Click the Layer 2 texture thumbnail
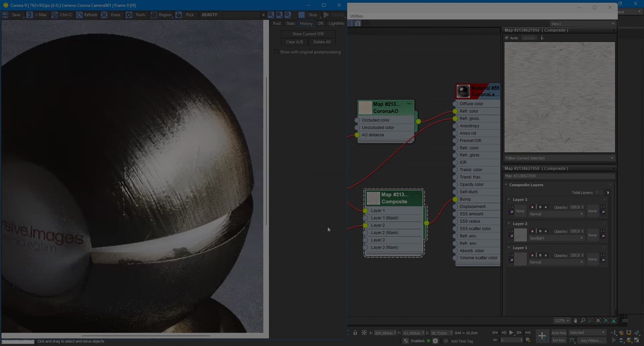Viewport: 644px width, 346px height. 520,235
